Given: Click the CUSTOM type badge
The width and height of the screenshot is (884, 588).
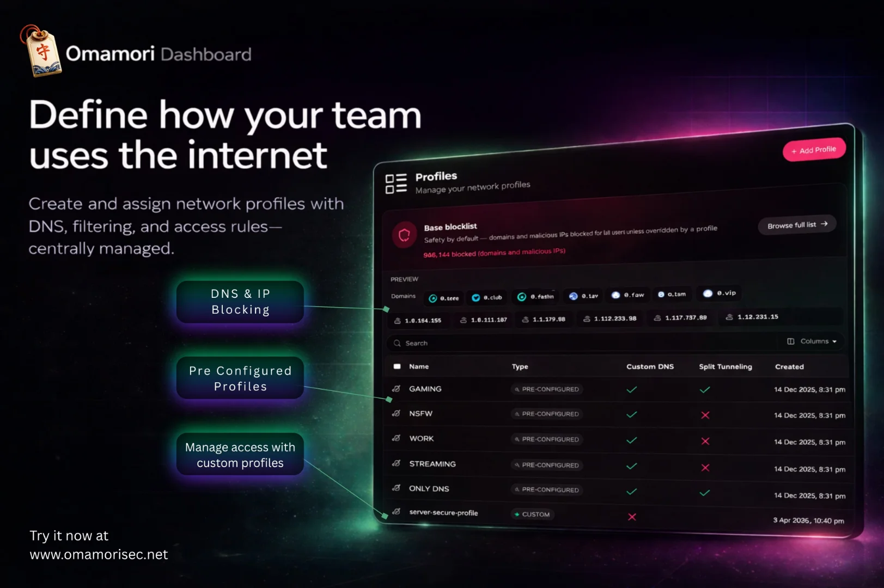Looking at the screenshot, I should (532, 514).
